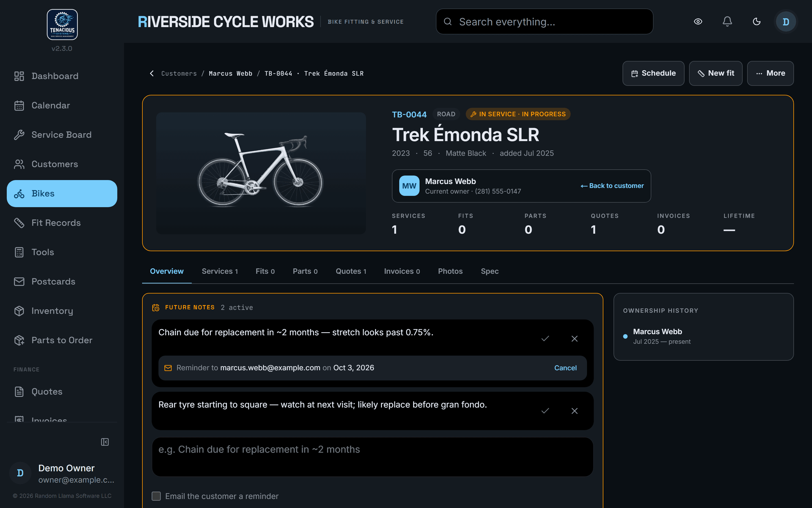Click the reminder envelope icon
The image size is (812, 508).
[168, 368]
